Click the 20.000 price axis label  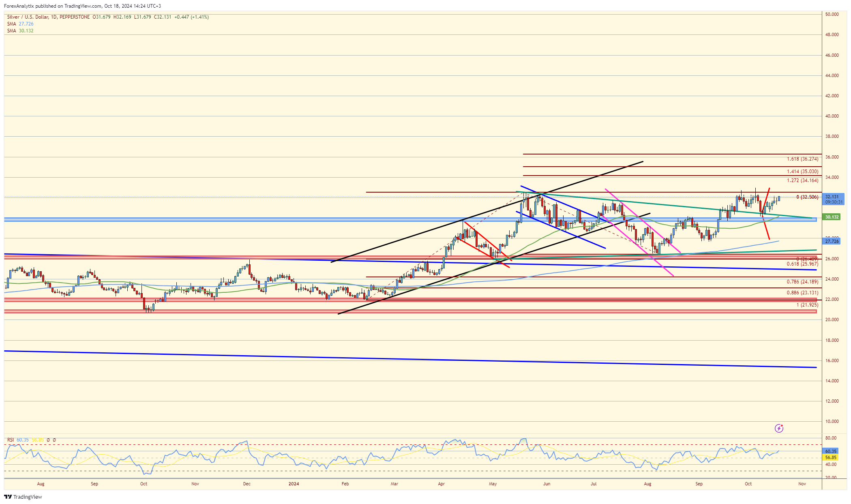click(x=832, y=320)
